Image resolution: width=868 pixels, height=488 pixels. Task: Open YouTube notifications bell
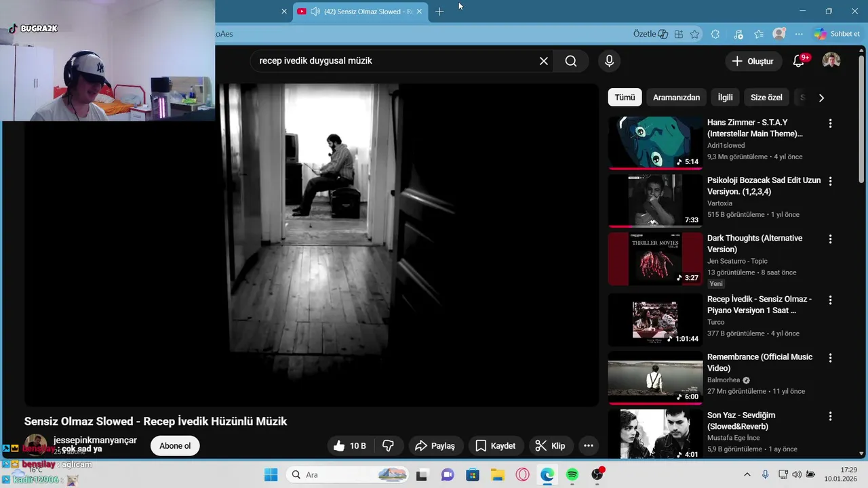pyautogui.click(x=799, y=61)
